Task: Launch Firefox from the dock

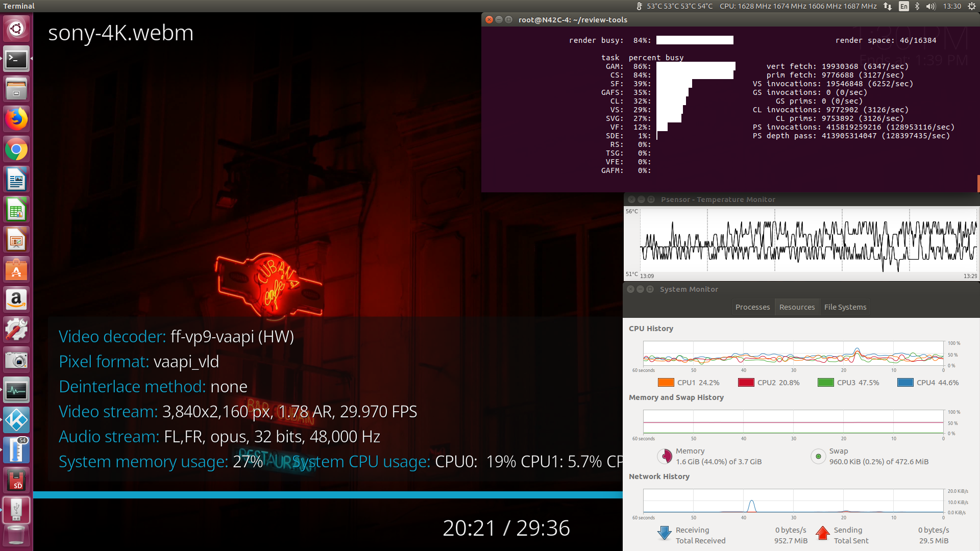Action: coord(16,119)
